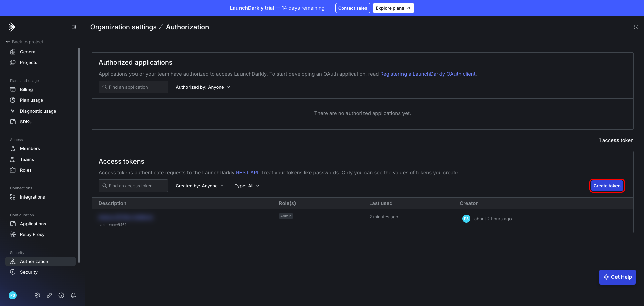Open help via the question mark icon
Screen dimensions: 644x306
pos(61,295)
